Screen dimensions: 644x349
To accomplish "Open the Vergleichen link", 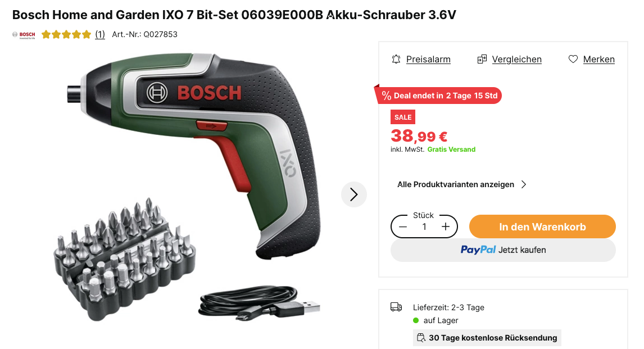I will pyautogui.click(x=516, y=59).
